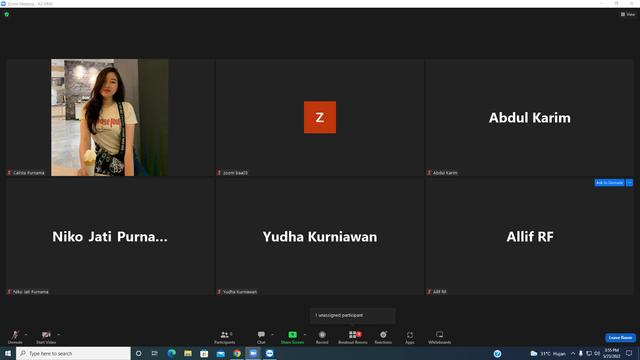Unmute the microphone
Image resolution: width=640 pixels, height=360 pixels.
point(15,337)
